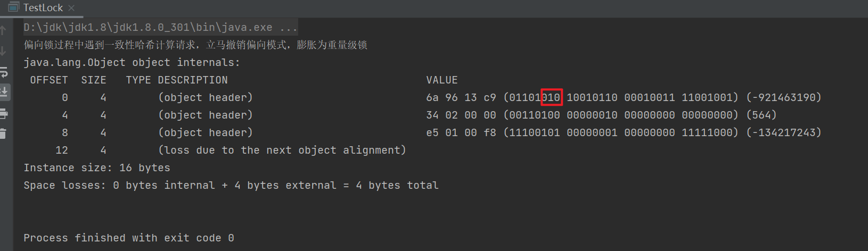This screenshot has height=251, width=868.
Task: Click the 'Instance size: 16 bytes' line
Action: pos(97,168)
